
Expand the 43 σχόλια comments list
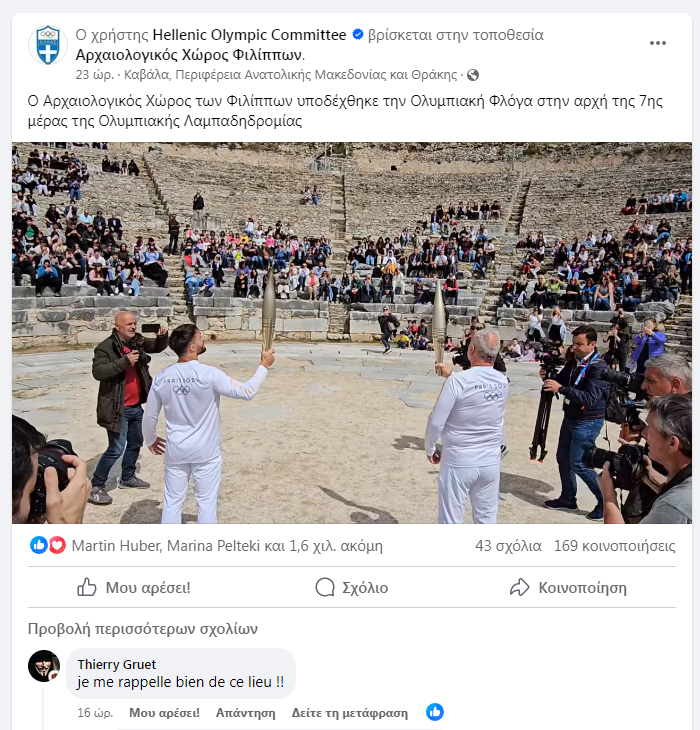point(508,546)
